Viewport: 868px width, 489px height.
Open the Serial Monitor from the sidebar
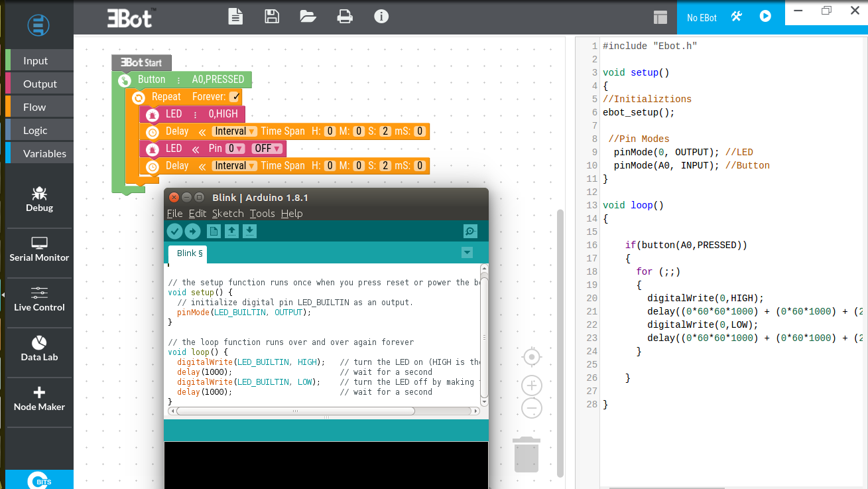coord(39,249)
